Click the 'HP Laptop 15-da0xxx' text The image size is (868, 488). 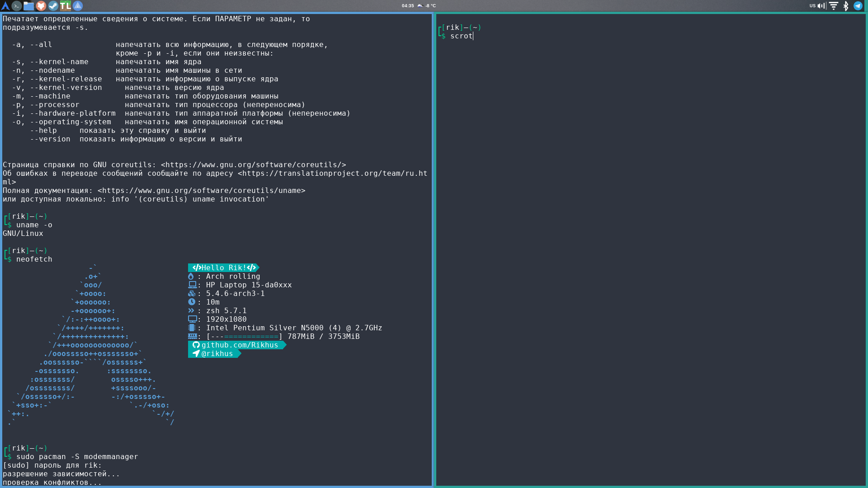coord(249,285)
